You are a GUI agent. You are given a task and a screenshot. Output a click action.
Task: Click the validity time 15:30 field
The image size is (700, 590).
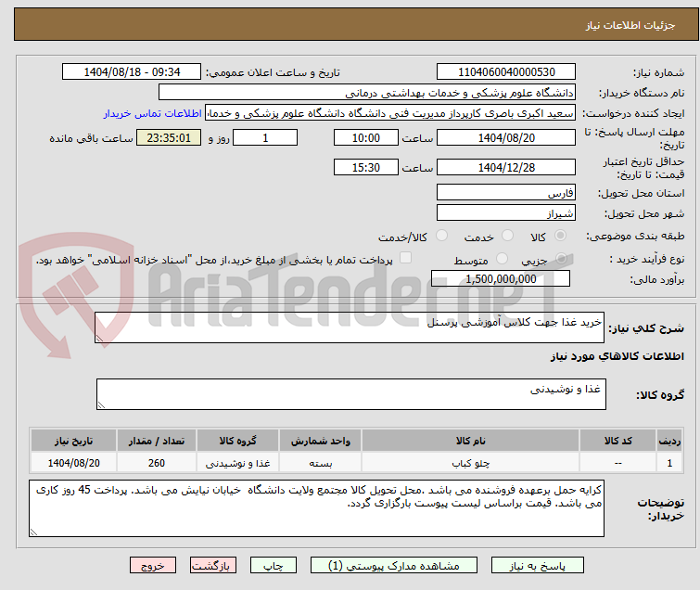(x=366, y=167)
